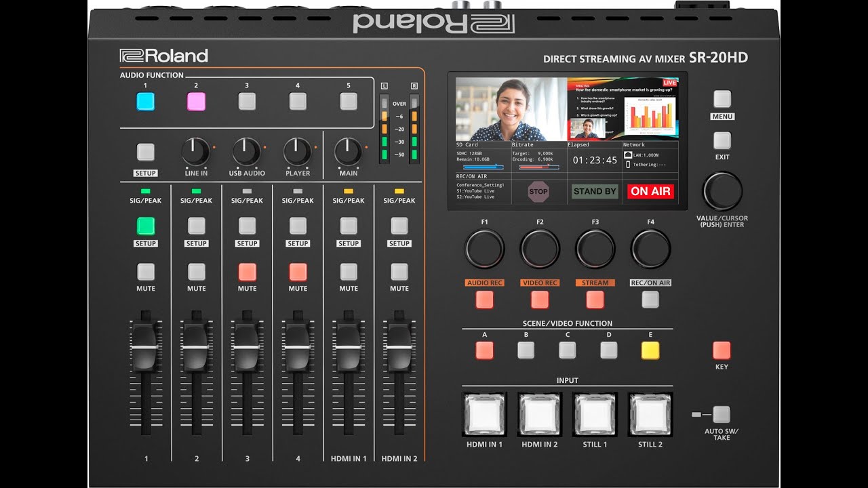Mute the HDMI IN 1 channel
The image size is (868, 488).
click(349, 272)
